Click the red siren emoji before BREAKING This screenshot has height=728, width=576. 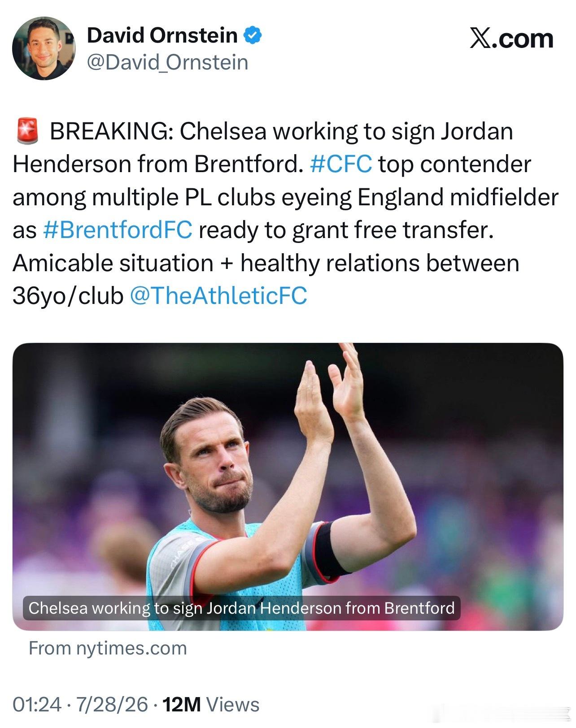pos(27,131)
